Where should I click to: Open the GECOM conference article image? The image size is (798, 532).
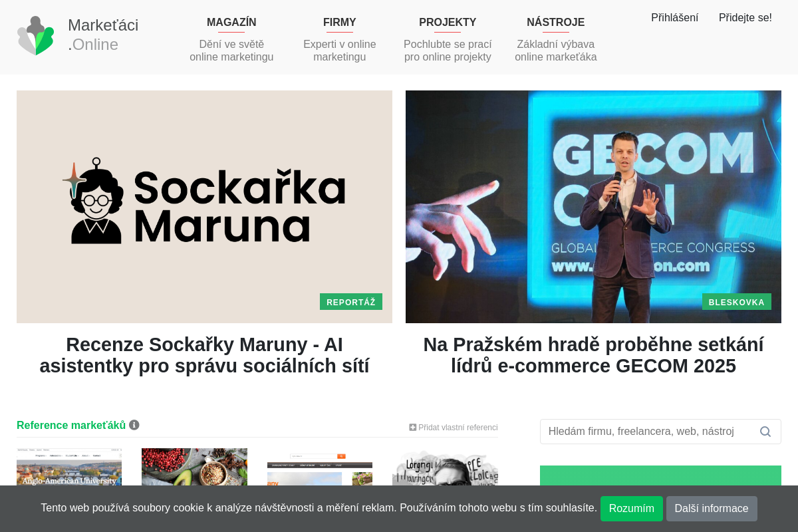593,207
